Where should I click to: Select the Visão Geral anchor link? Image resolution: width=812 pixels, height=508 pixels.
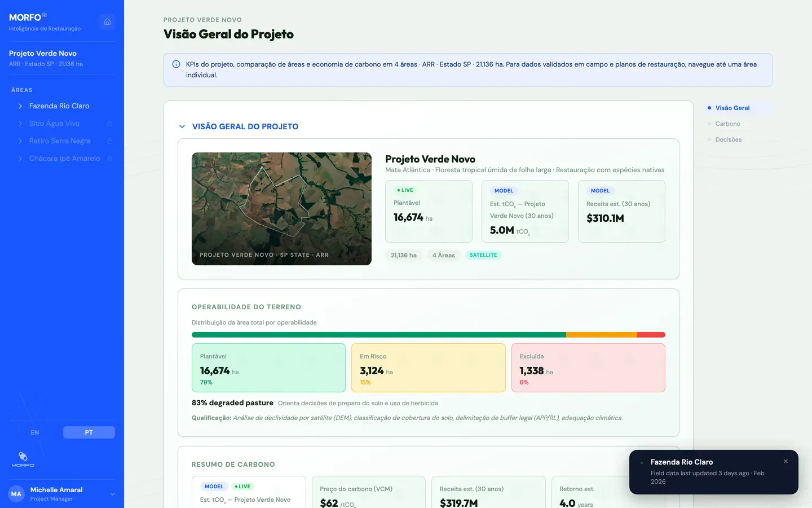[x=732, y=108]
